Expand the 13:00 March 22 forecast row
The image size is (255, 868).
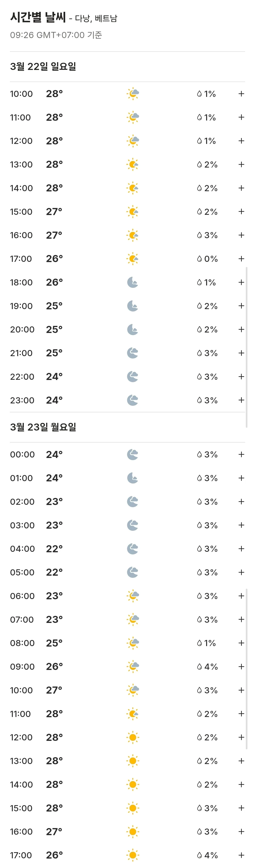click(x=241, y=164)
